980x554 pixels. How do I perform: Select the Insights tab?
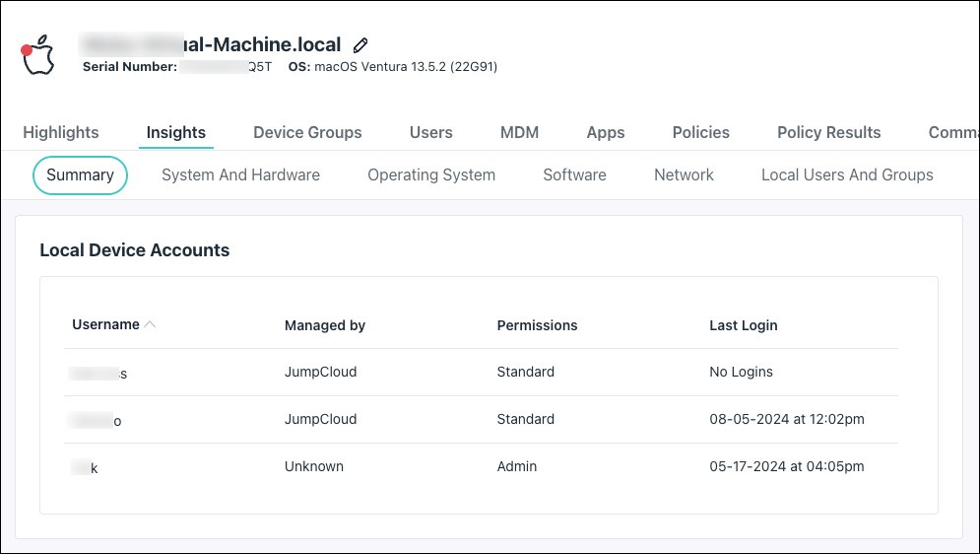coord(176,132)
